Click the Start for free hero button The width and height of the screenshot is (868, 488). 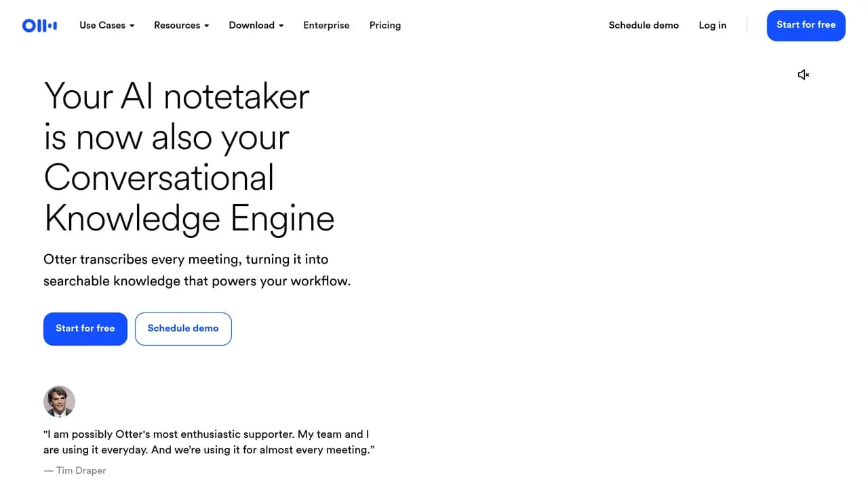[x=85, y=329]
